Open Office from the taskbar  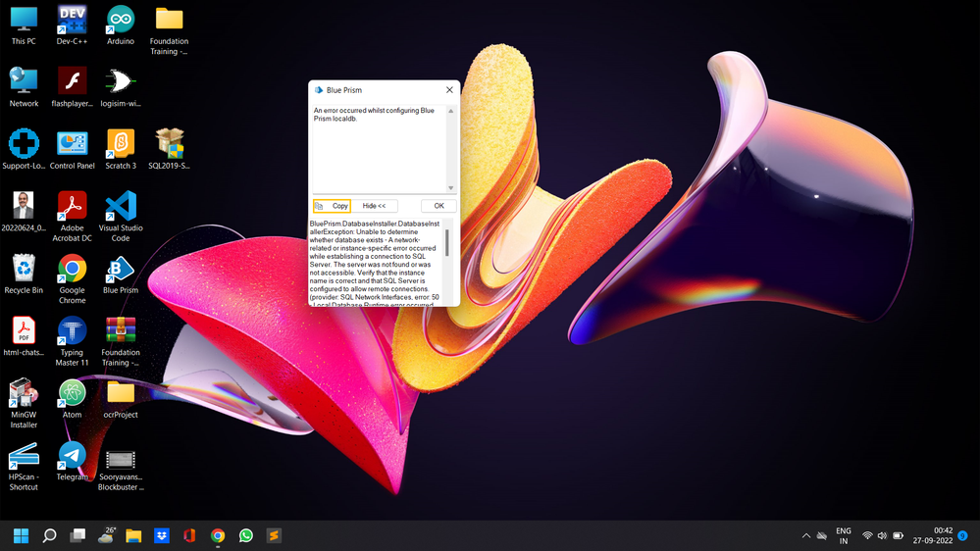coord(189,535)
